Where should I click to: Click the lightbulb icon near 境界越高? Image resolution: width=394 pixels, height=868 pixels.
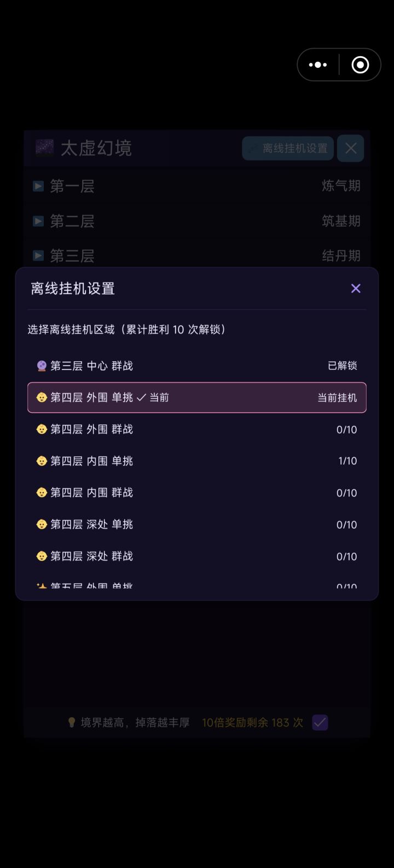(x=72, y=723)
